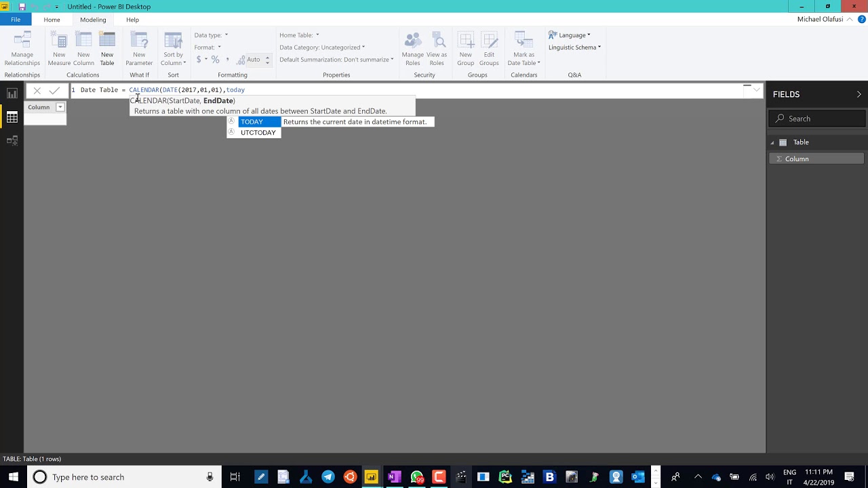The image size is (868, 488).
Task: Open PyCharm from taskbar
Action: 505,477
